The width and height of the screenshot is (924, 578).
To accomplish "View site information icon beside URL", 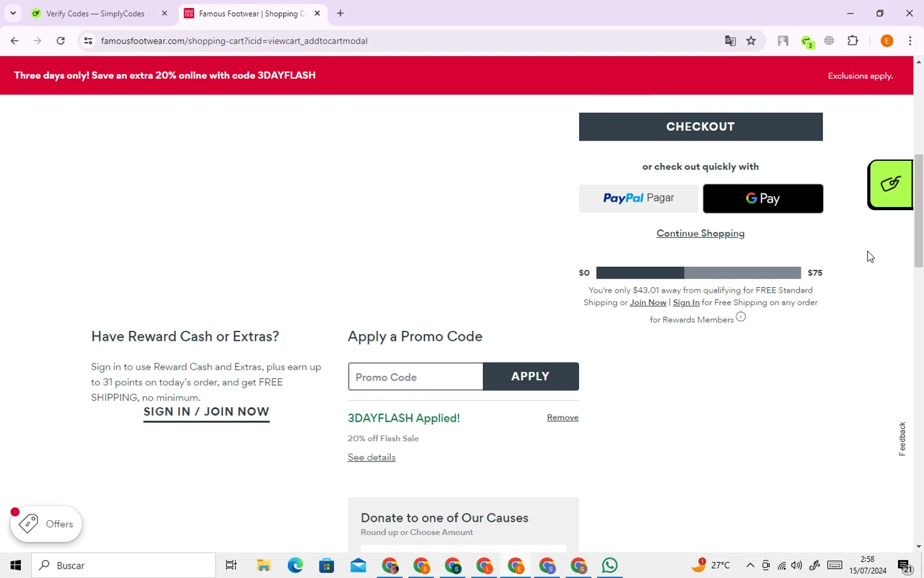I will point(88,41).
